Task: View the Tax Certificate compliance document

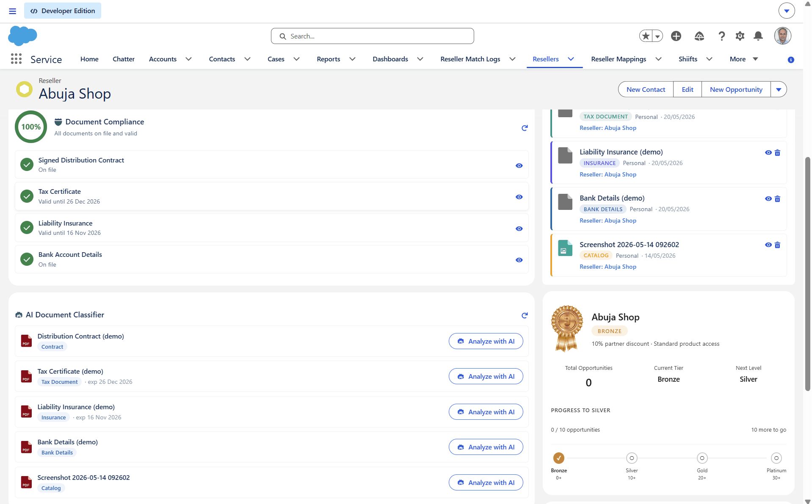Action: 519,197
